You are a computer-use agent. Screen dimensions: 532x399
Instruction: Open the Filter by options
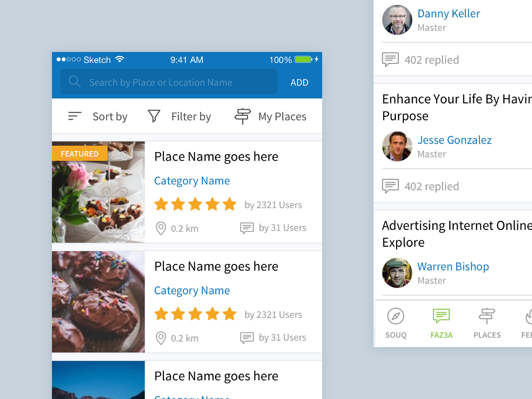tap(191, 116)
